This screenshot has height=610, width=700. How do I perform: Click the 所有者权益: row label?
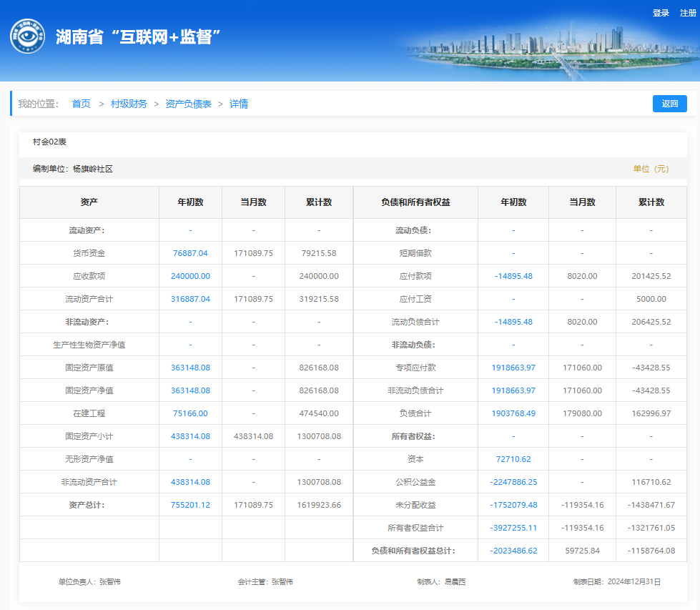(413, 436)
